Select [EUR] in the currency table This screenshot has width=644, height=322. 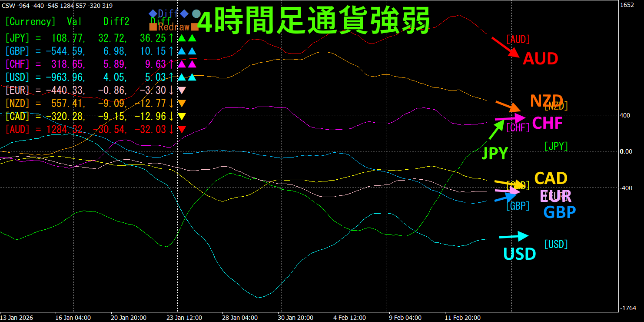(x=18, y=91)
